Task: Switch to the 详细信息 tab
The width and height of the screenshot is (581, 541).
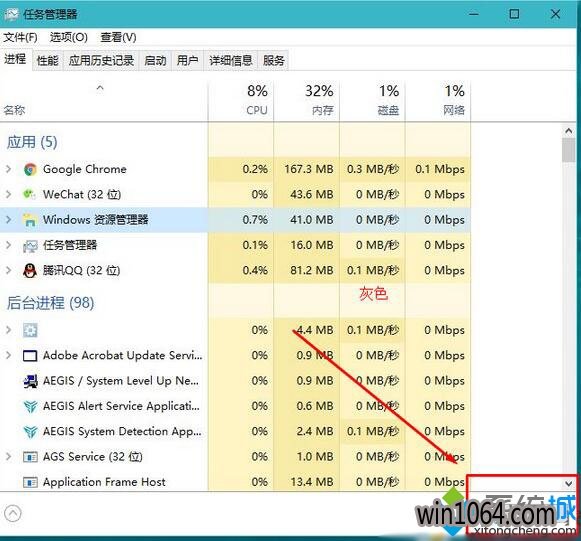Action: (230, 60)
